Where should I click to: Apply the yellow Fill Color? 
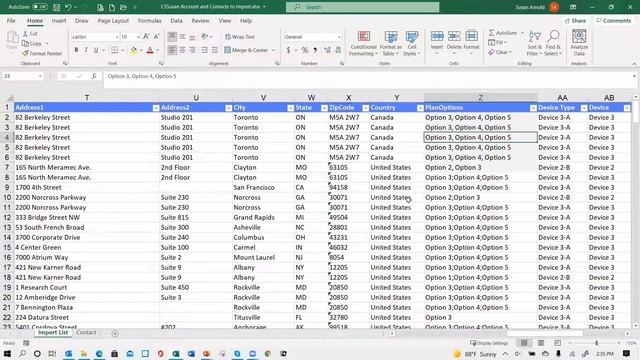pyautogui.click(x=133, y=50)
